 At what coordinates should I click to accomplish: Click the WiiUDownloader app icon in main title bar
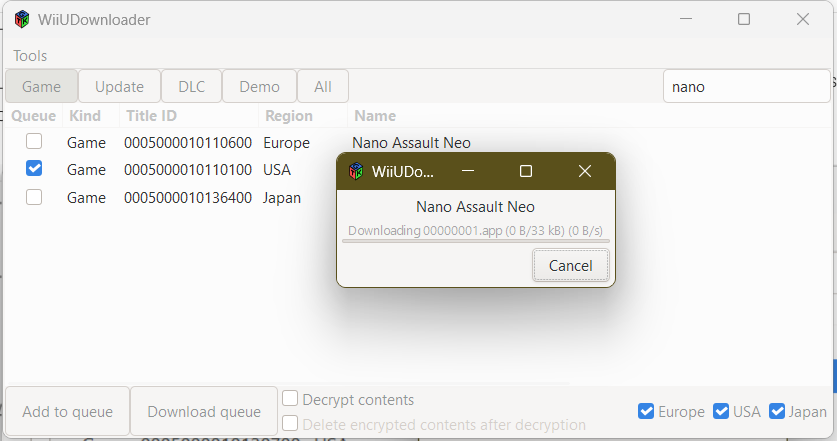click(x=22, y=20)
